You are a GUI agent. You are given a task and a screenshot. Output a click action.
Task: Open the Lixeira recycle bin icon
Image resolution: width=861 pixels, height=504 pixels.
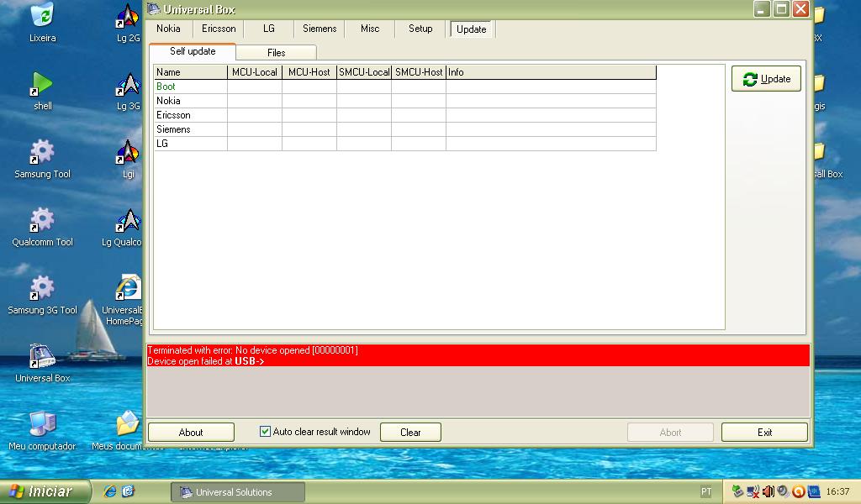(x=41, y=17)
